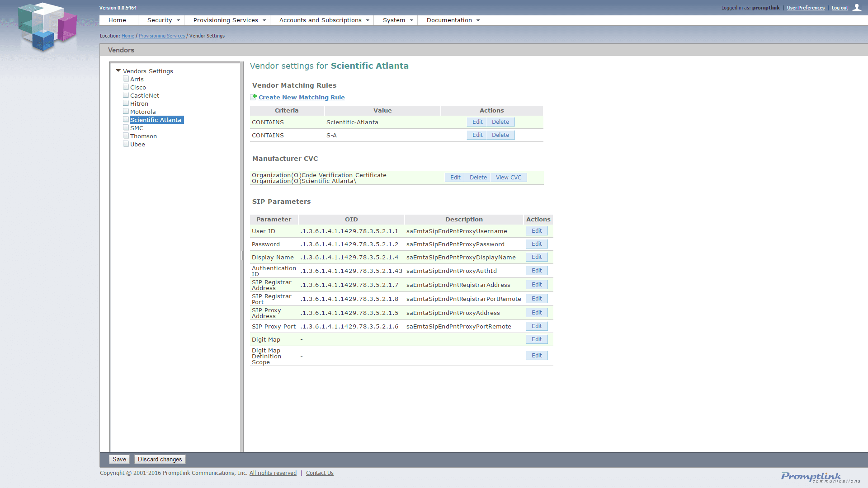The width and height of the screenshot is (868, 488).
Task: Click the Cisco vendor icon
Action: click(126, 87)
